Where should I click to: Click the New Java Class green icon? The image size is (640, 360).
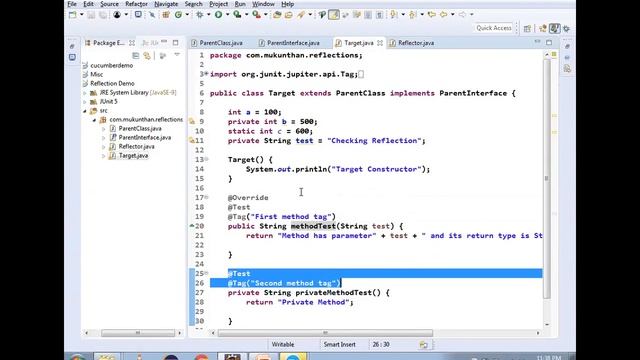[x=178, y=15]
